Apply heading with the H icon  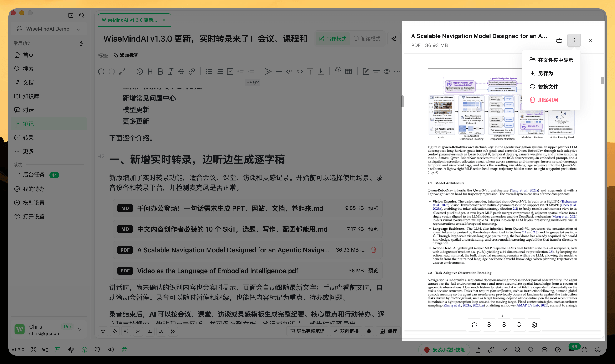coord(150,72)
